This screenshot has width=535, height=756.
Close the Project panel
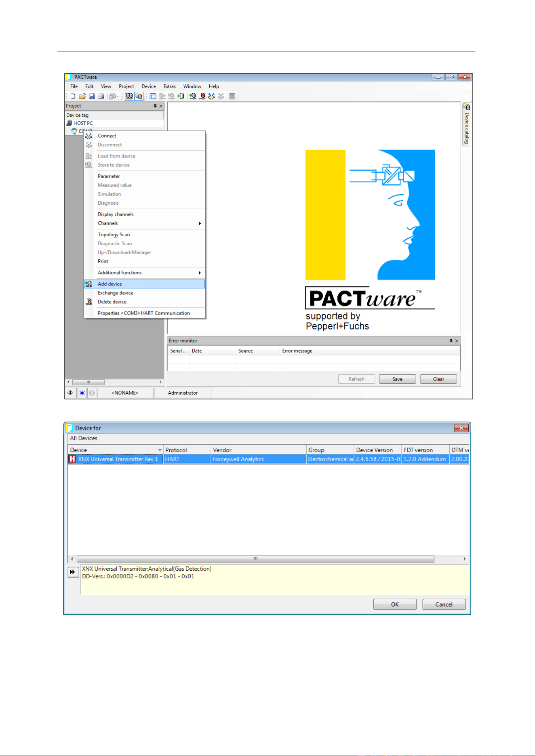click(x=161, y=106)
